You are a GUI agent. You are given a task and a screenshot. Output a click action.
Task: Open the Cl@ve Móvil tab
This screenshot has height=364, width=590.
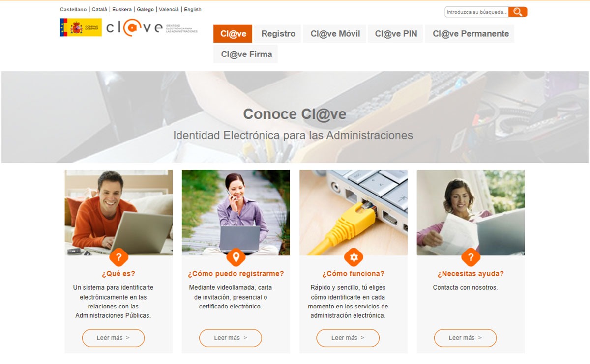335,34
